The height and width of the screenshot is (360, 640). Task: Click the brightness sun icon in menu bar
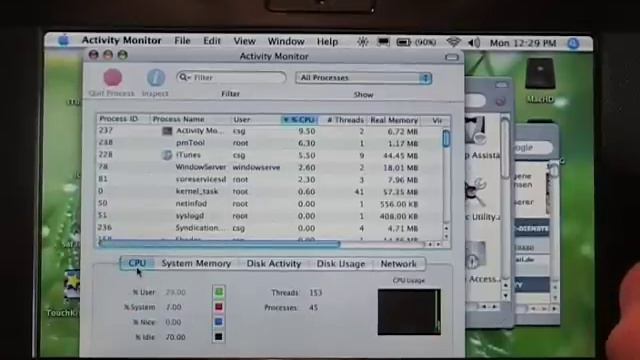tap(362, 42)
